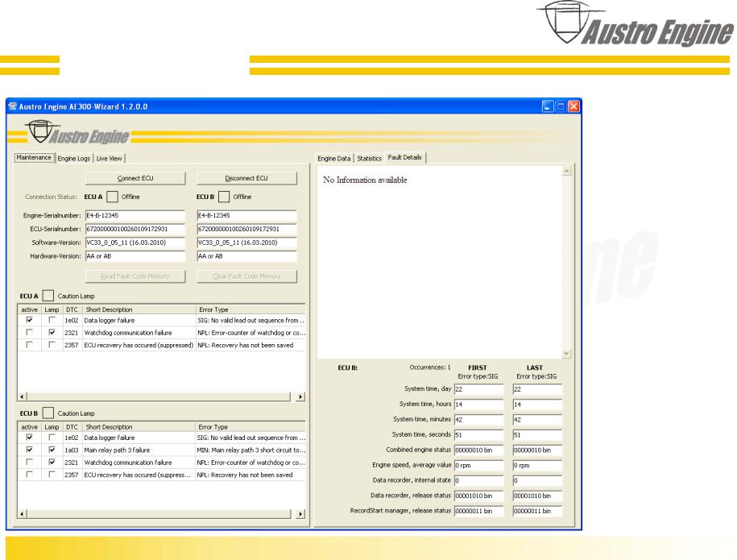Click FIRST System time, day field
The height and width of the screenshot is (560, 737).
click(x=478, y=389)
